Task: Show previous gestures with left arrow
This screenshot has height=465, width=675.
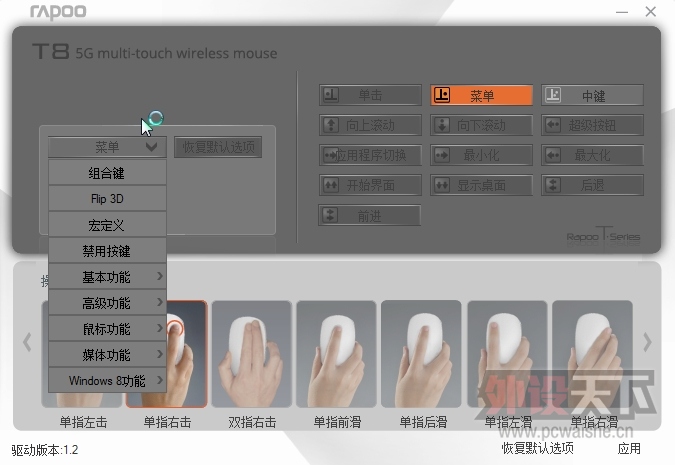Action: pos(28,342)
